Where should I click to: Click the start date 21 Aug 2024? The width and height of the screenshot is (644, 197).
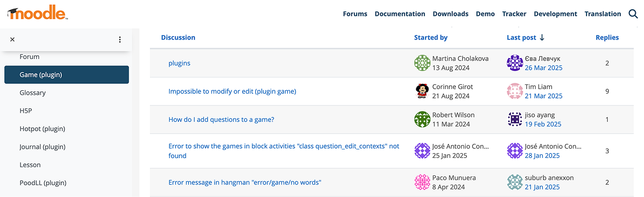451,96
